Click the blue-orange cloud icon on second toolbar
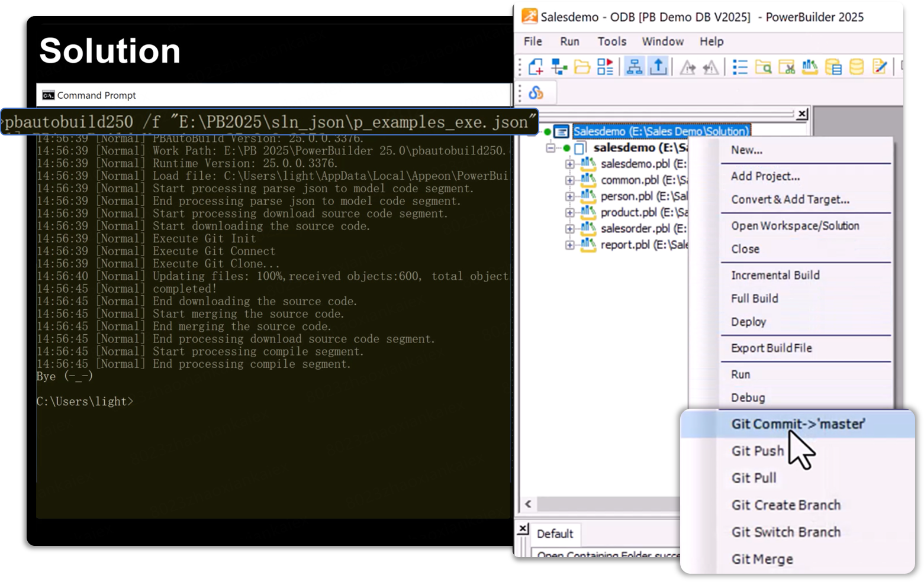The width and height of the screenshot is (924, 582). [536, 93]
